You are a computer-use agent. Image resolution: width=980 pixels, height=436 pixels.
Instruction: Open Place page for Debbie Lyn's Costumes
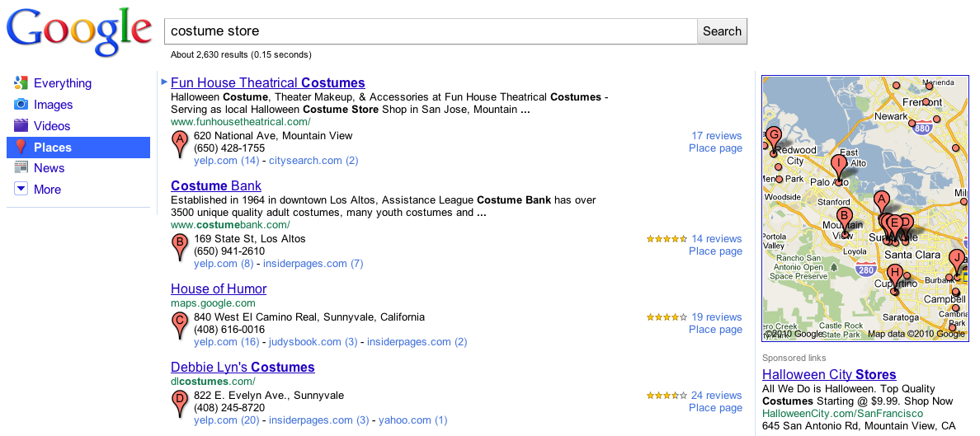tap(715, 407)
